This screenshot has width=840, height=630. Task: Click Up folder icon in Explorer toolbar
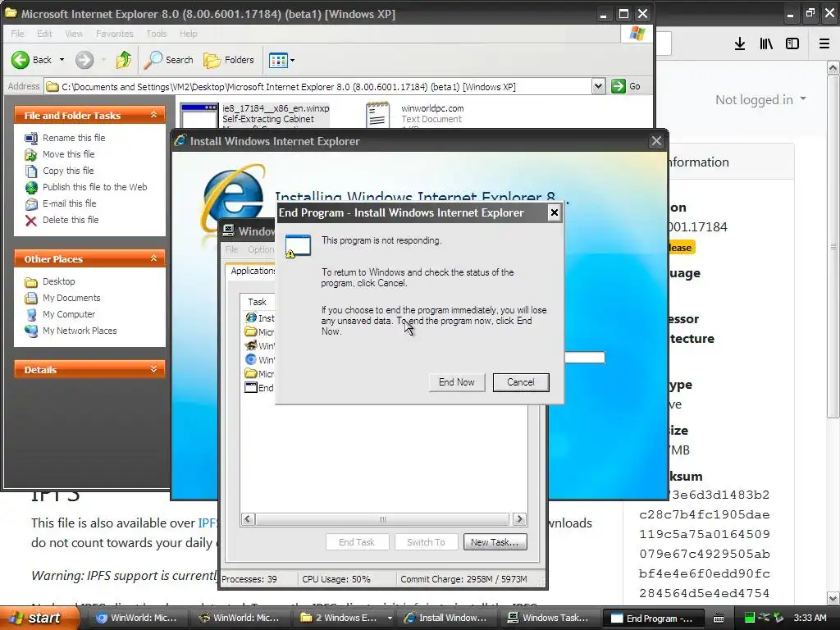[x=124, y=60]
